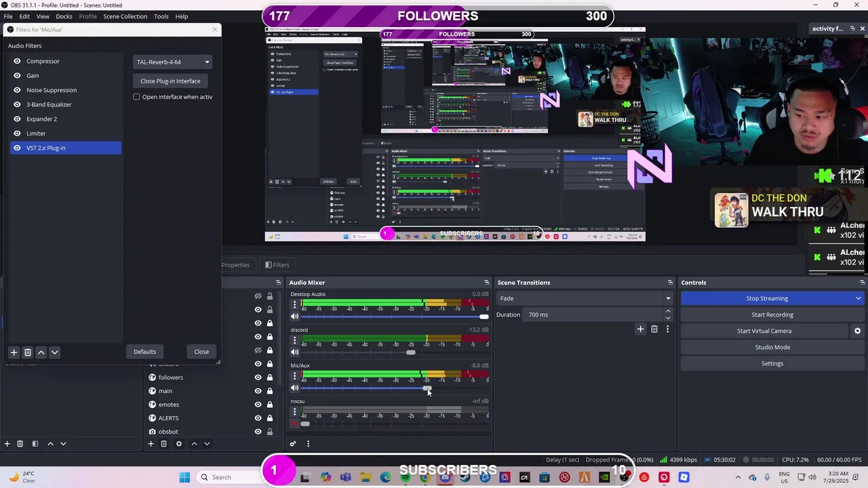This screenshot has width=868, height=488.
Task: Open File menu
Action: 8,16
